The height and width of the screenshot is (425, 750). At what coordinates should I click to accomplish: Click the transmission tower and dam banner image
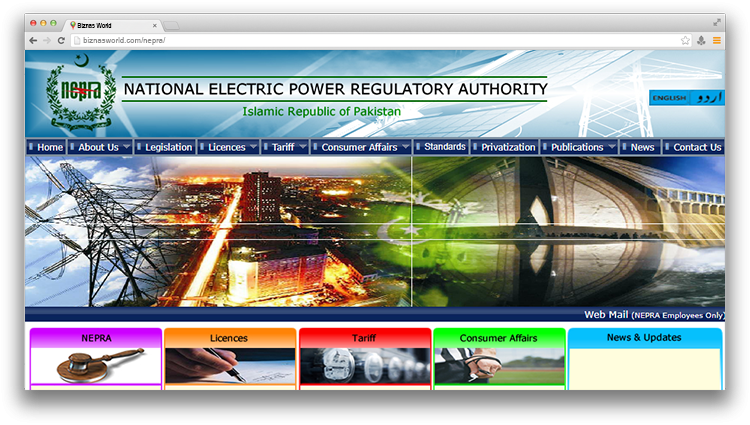coord(375,232)
